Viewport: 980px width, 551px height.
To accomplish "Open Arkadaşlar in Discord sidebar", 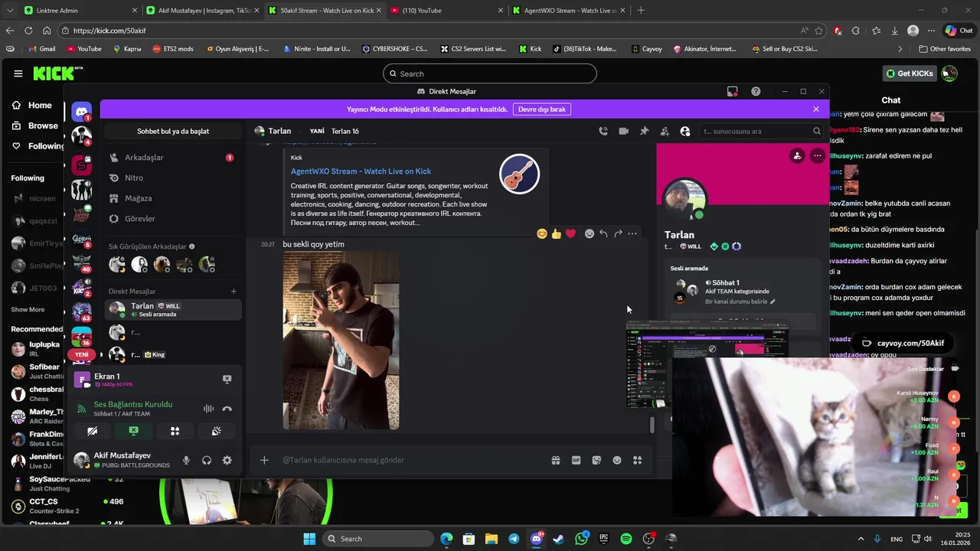I will click(173, 158).
